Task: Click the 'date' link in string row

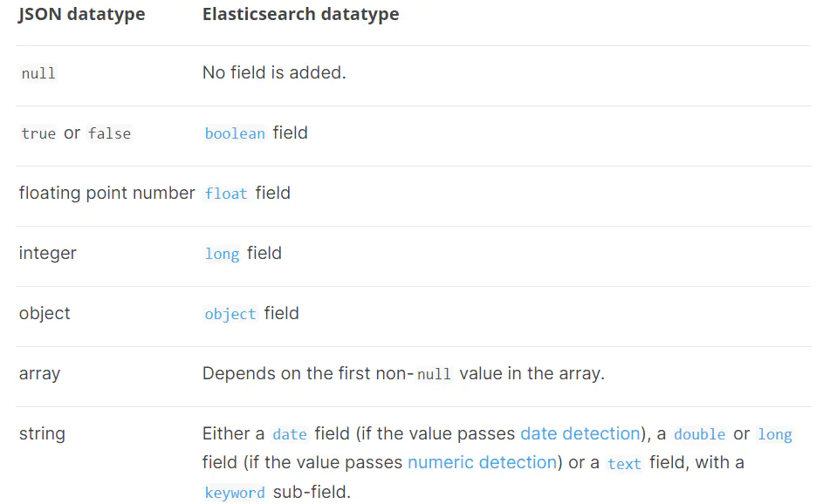Action: (x=289, y=434)
